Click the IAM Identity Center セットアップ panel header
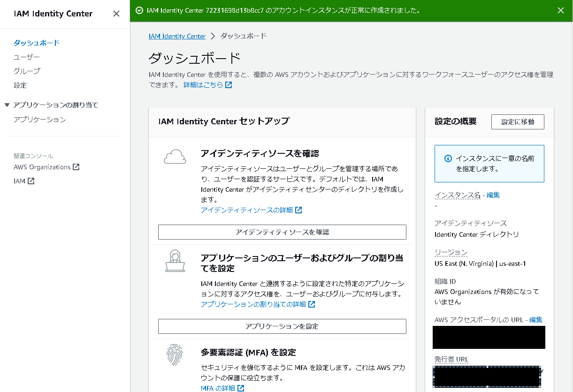The width and height of the screenshot is (573, 392). tap(224, 121)
